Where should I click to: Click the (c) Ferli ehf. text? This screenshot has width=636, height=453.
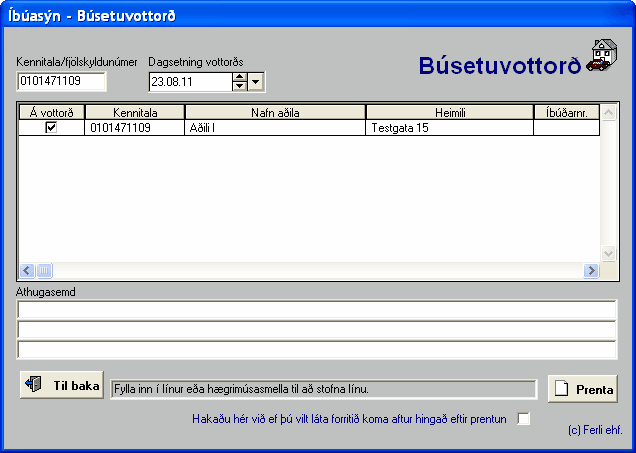595,430
